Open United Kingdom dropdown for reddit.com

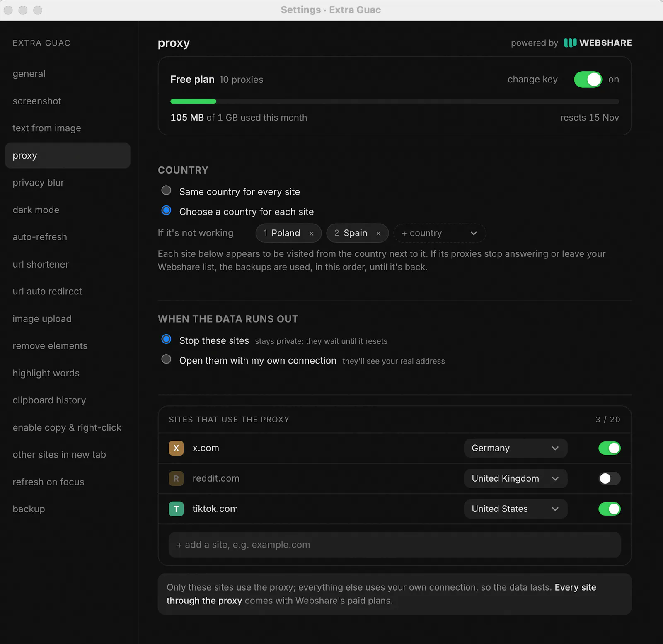[x=515, y=478]
